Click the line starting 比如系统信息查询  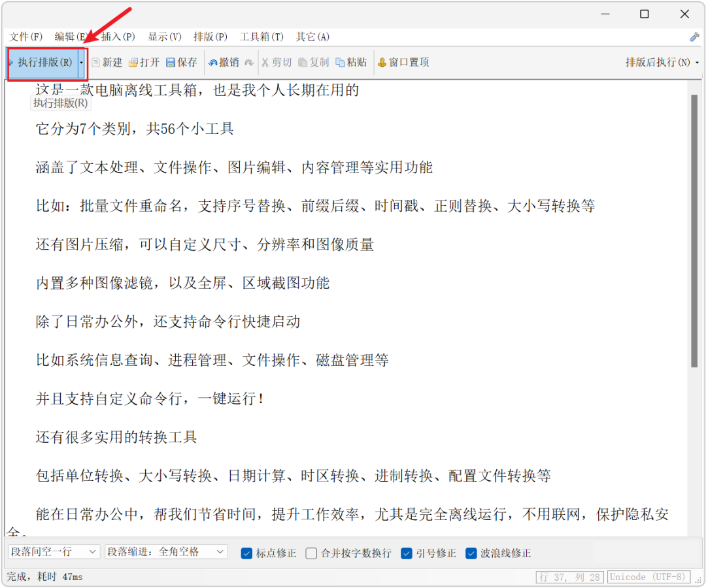212,361
